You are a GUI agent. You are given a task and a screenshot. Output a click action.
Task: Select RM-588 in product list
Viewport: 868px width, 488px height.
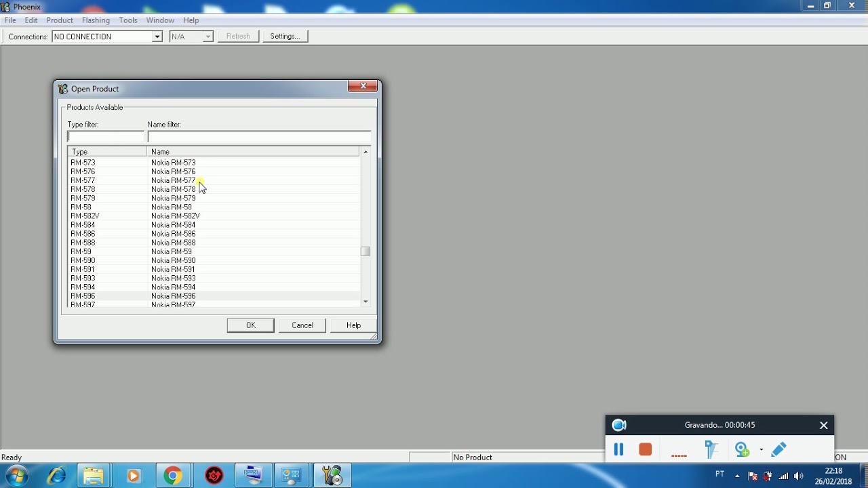coord(214,243)
